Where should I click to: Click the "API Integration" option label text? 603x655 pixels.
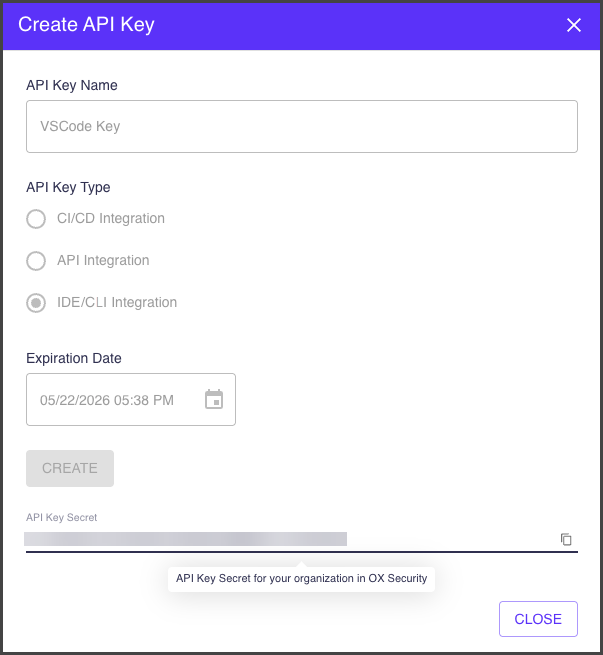[103, 261]
